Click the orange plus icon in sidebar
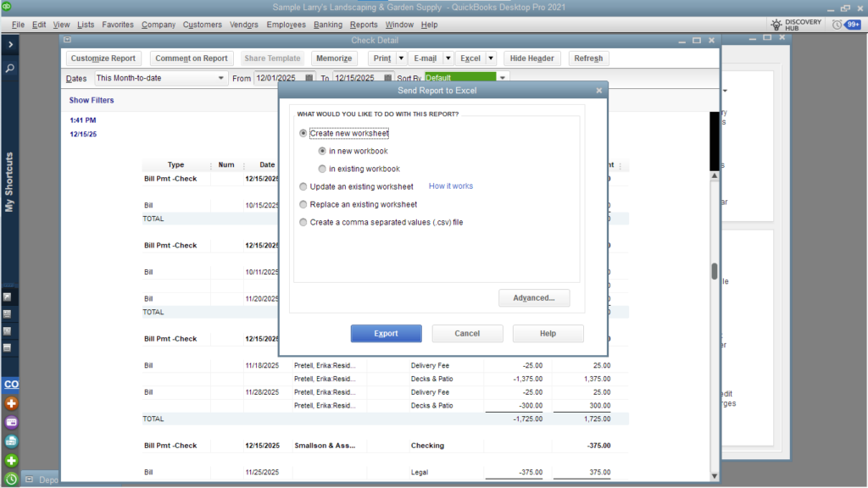Viewport: 868px width, 488px height. coord(11,403)
